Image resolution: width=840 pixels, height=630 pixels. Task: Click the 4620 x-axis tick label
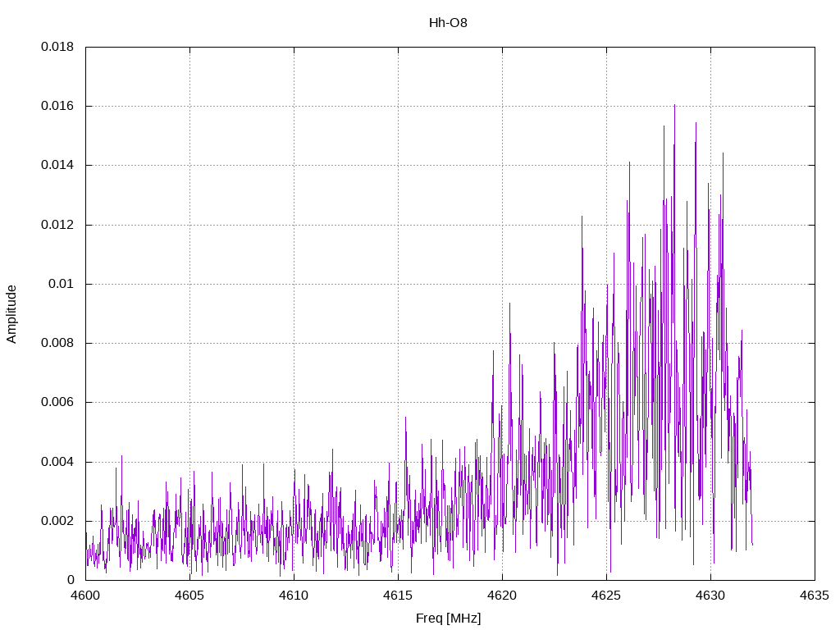pos(503,596)
